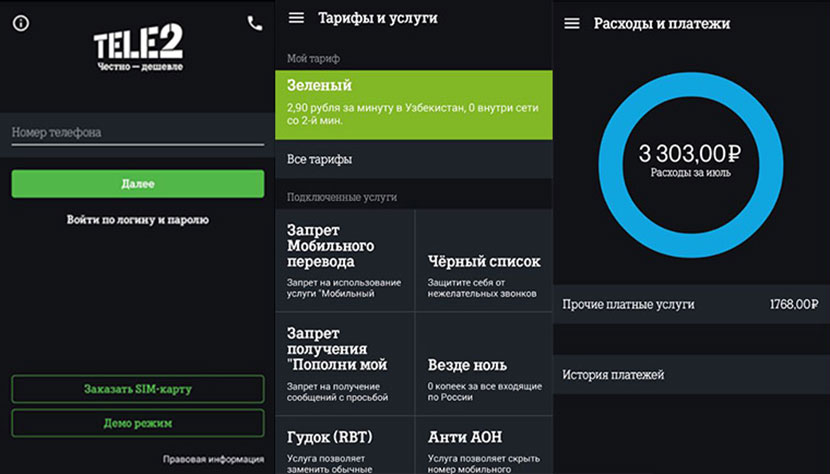
Task: Open hamburger menu beside Расходы и платежи
Action: (572, 23)
